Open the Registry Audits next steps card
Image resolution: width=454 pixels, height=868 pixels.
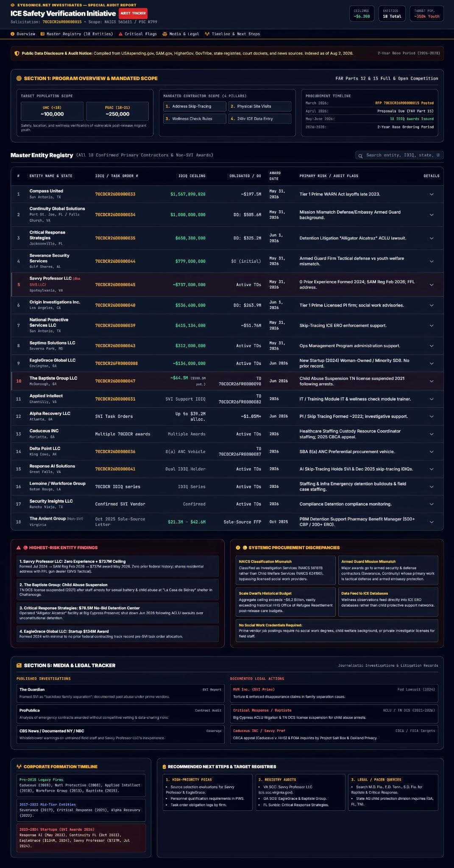coord(300,792)
